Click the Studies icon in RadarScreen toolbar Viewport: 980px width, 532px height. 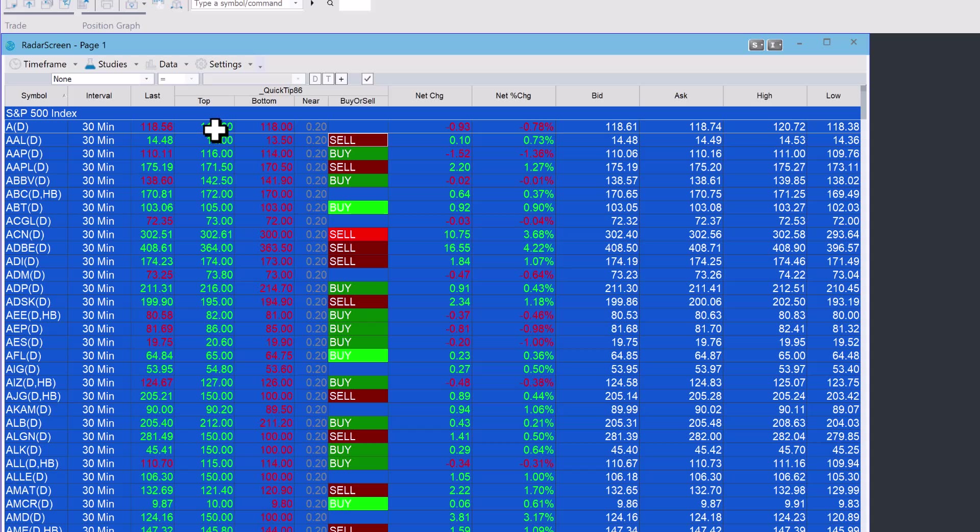[x=90, y=64]
